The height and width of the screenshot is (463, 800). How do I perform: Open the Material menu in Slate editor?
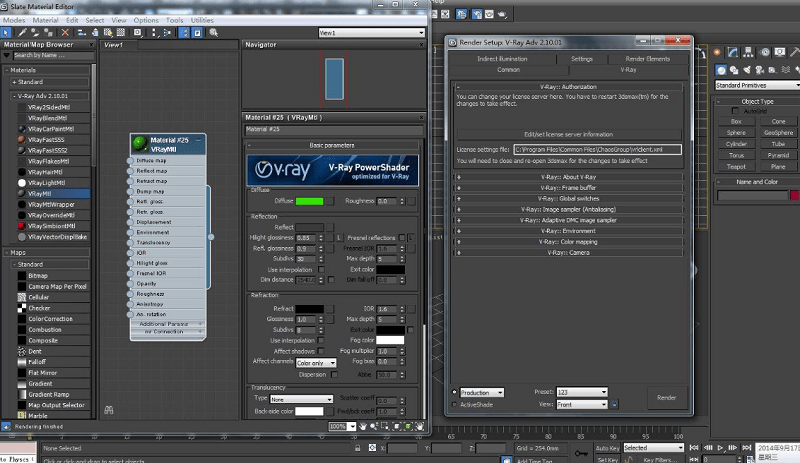[x=45, y=20]
